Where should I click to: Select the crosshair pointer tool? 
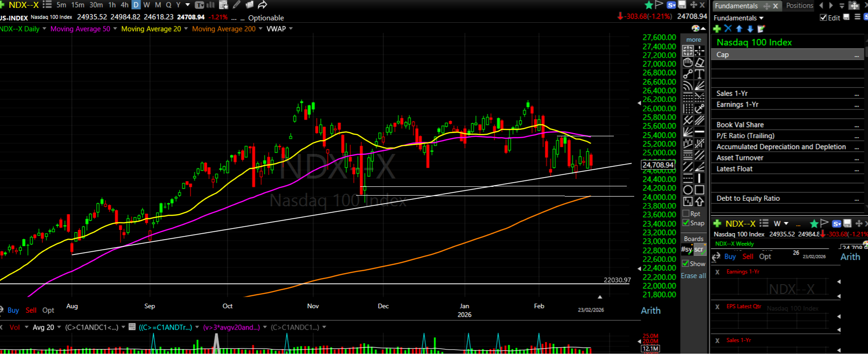699,51
